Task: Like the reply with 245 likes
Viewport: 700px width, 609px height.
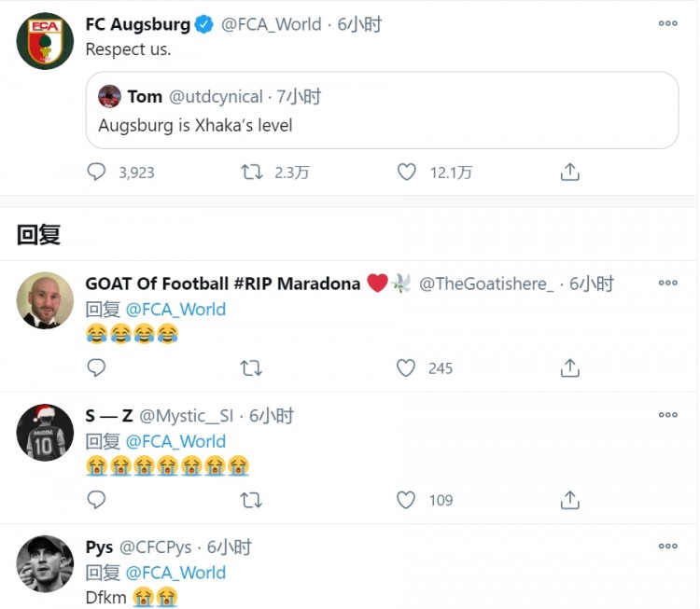Action: click(406, 368)
